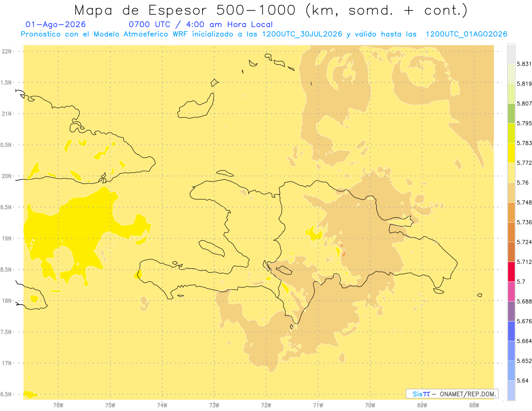Click the '5.736' color scale value
The width and height of the screenshot is (532, 411).
tap(524, 222)
